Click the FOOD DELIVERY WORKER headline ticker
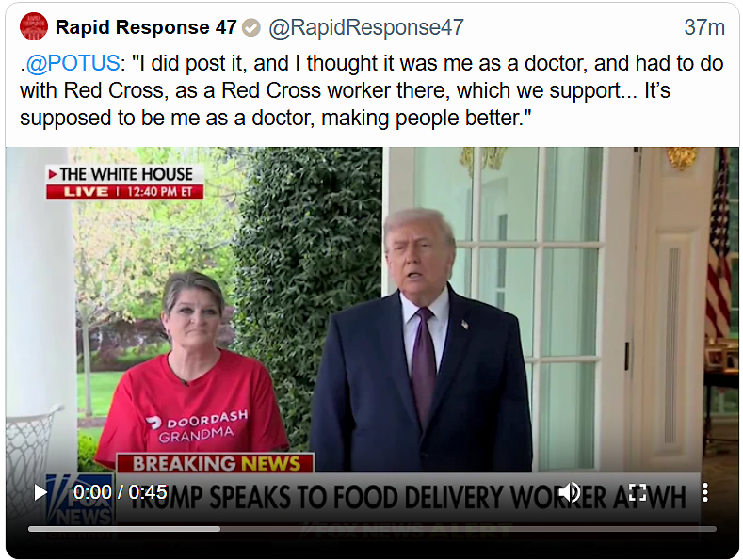 pyautogui.click(x=408, y=497)
